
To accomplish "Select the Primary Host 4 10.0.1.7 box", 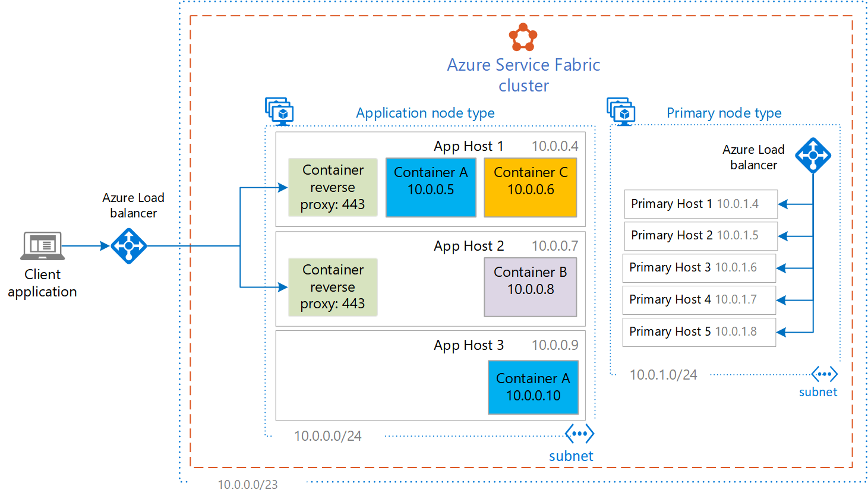I will coord(699,300).
